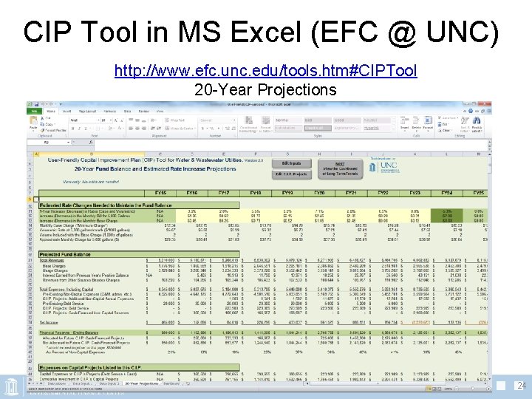The height and width of the screenshot is (399, 532).
Task: Click the zoom slider in status bar
Action: coord(472,389)
